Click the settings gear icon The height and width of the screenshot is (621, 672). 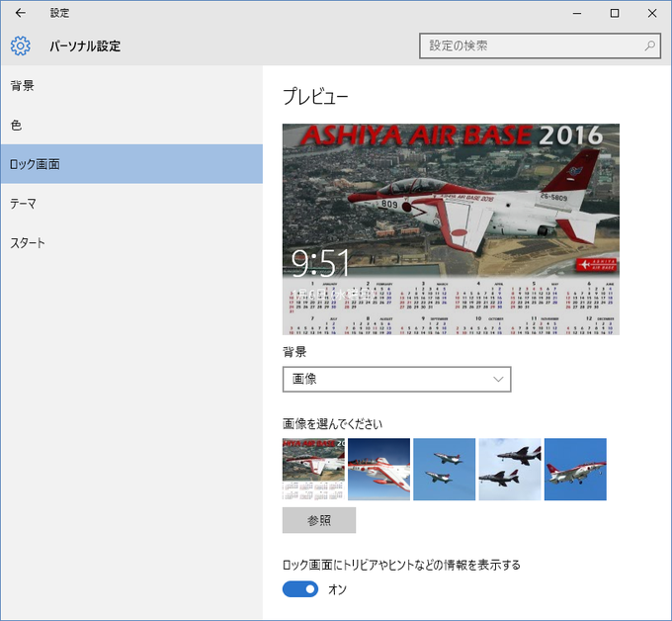click(x=20, y=45)
